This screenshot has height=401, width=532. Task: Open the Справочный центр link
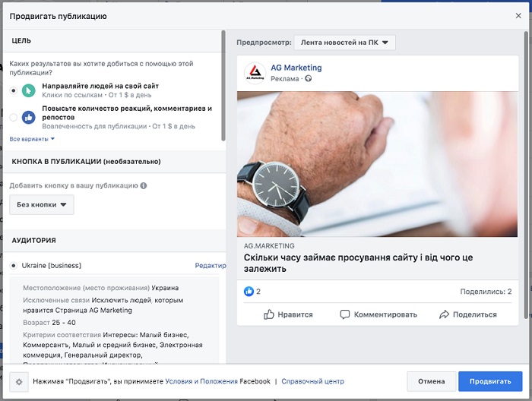pos(312,381)
